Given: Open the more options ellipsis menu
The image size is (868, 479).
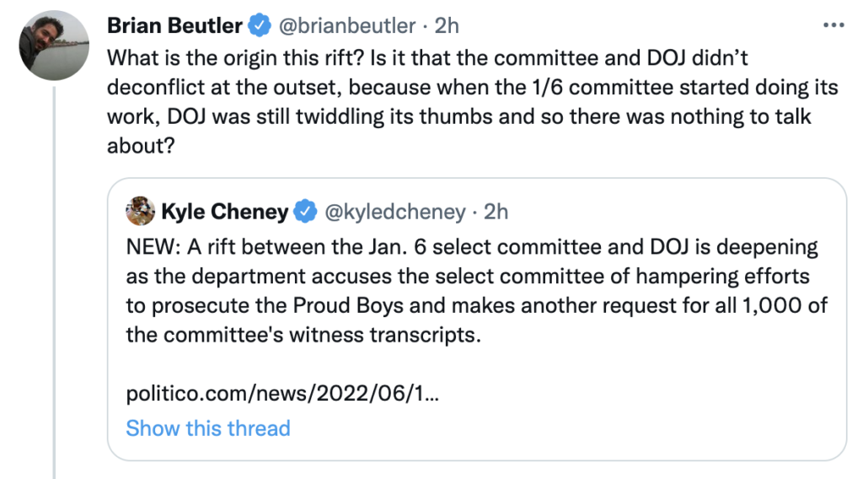Looking at the screenshot, I should tap(833, 25).
